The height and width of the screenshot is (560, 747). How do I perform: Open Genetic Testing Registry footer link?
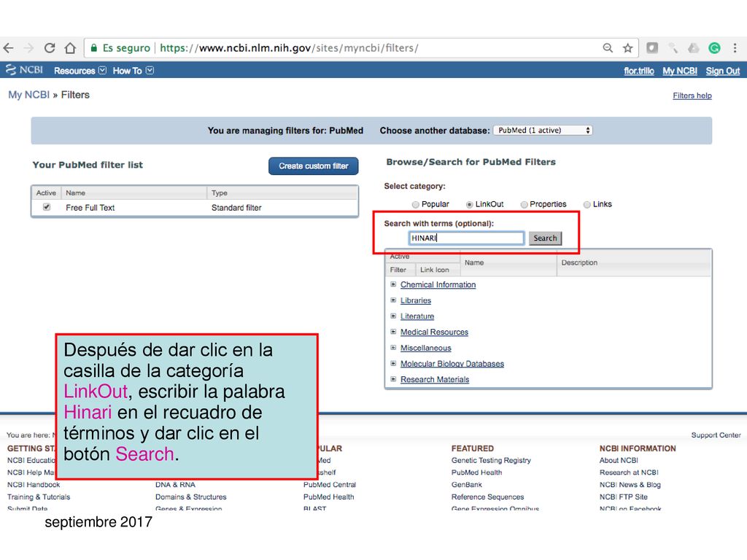coord(491,461)
